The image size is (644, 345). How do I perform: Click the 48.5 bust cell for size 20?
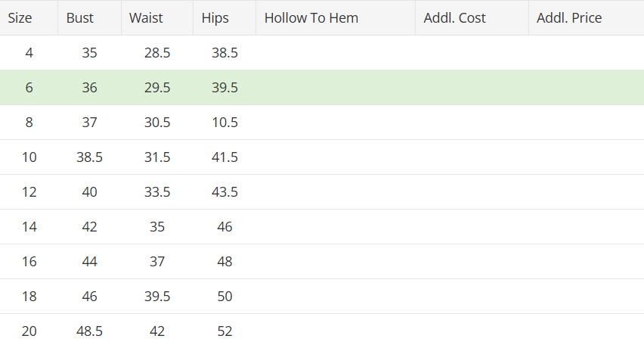pos(89,330)
